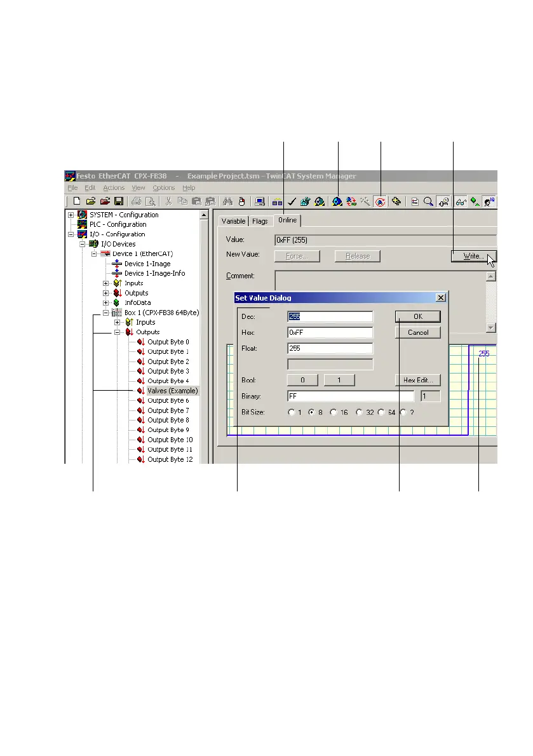The image size is (533, 756).
Task: Click the Scan Sub Devices wand icon
Action: (x=365, y=201)
